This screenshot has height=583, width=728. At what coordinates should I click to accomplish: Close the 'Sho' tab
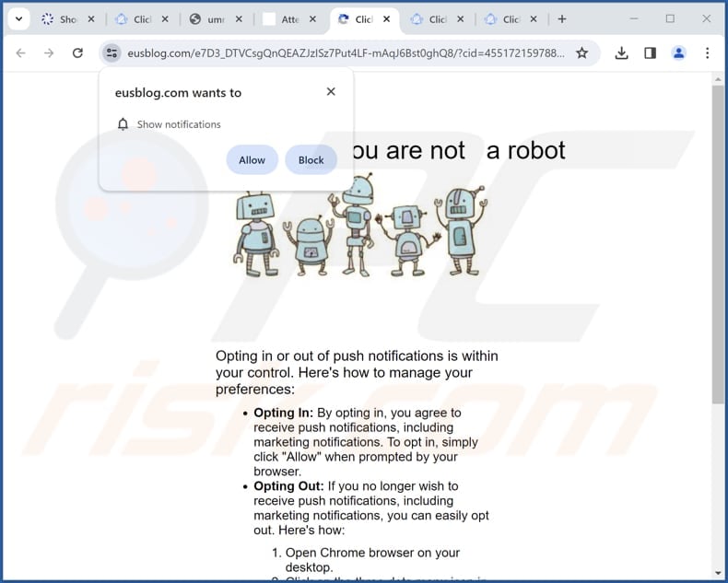tap(91, 19)
